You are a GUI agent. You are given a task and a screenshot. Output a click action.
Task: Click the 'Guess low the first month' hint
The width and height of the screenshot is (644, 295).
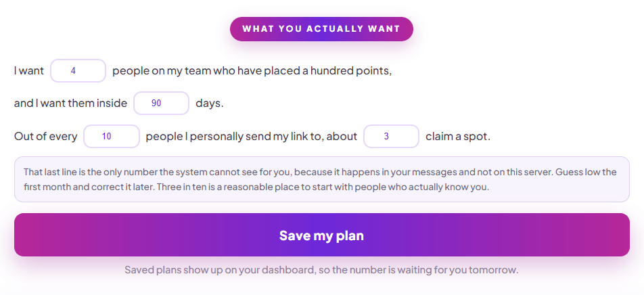[321, 179]
